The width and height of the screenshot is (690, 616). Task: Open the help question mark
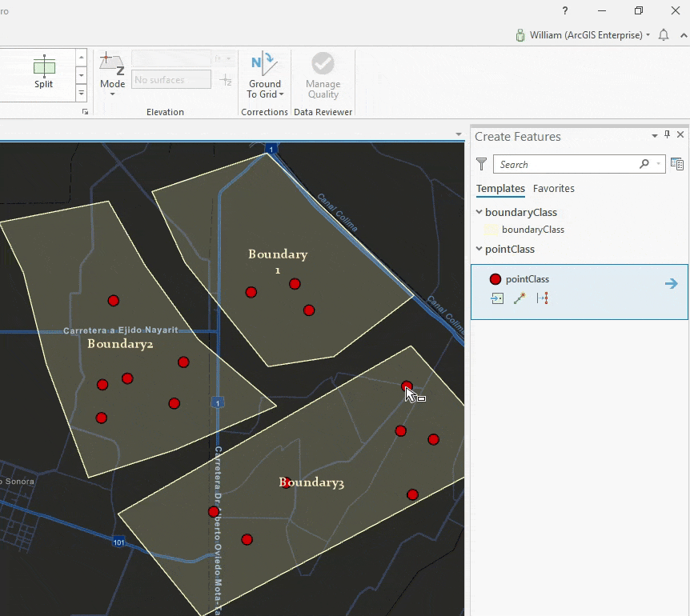(565, 10)
